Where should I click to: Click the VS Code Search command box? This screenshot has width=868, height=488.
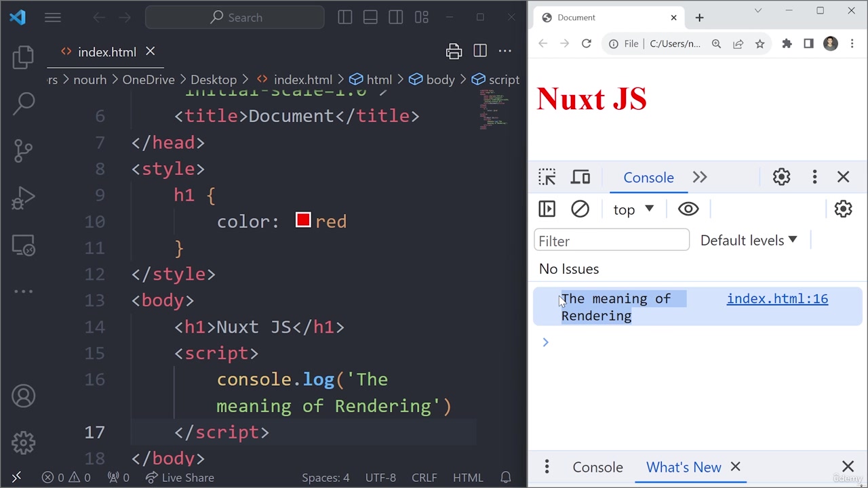[235, 18]
